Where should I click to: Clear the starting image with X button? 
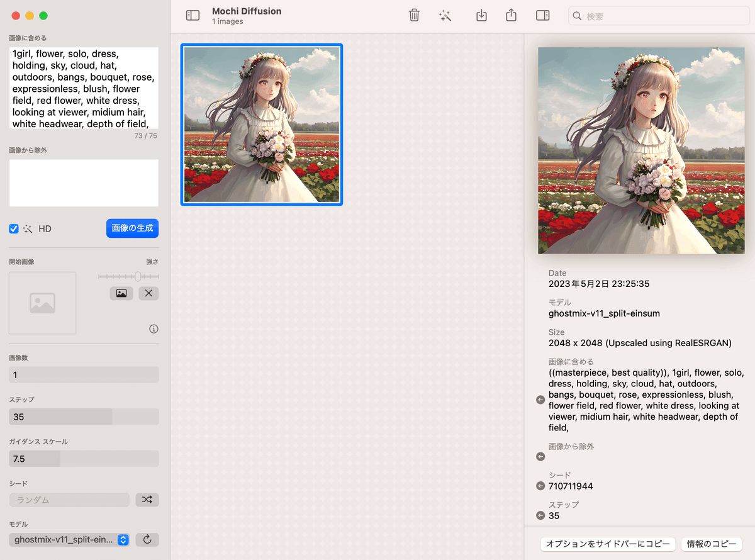(148, 293)
